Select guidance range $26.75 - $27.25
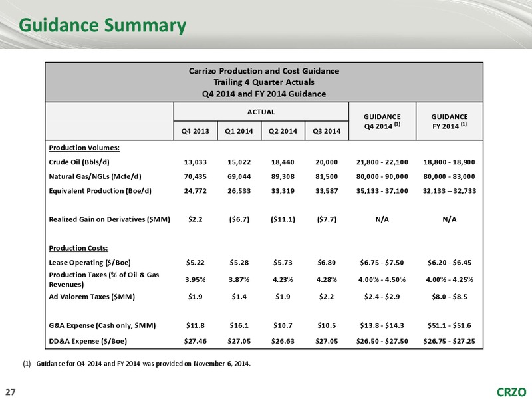Viewport: 532px width, 399px height. pos(450,341)
